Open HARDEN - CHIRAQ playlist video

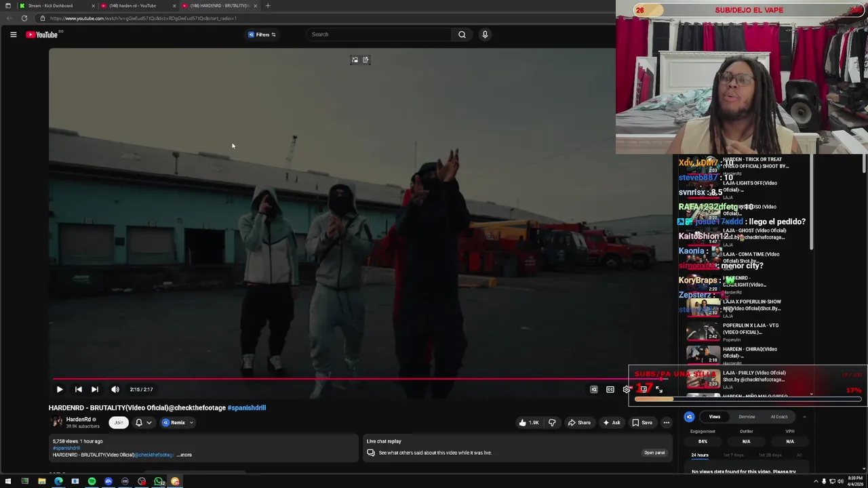click(747, 355)
